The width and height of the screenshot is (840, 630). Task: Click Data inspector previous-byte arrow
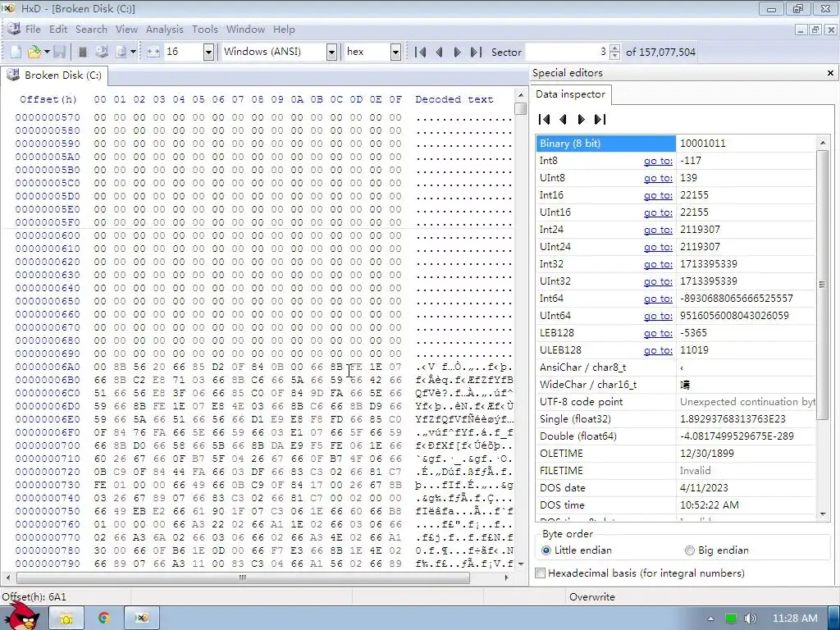563,119
